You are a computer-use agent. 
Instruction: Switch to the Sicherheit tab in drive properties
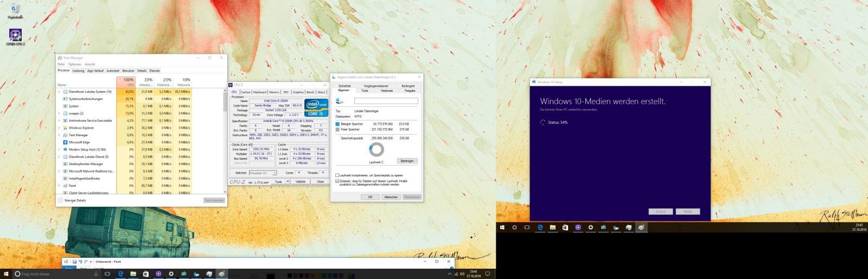pyautogui.click(x=345, y=86)
